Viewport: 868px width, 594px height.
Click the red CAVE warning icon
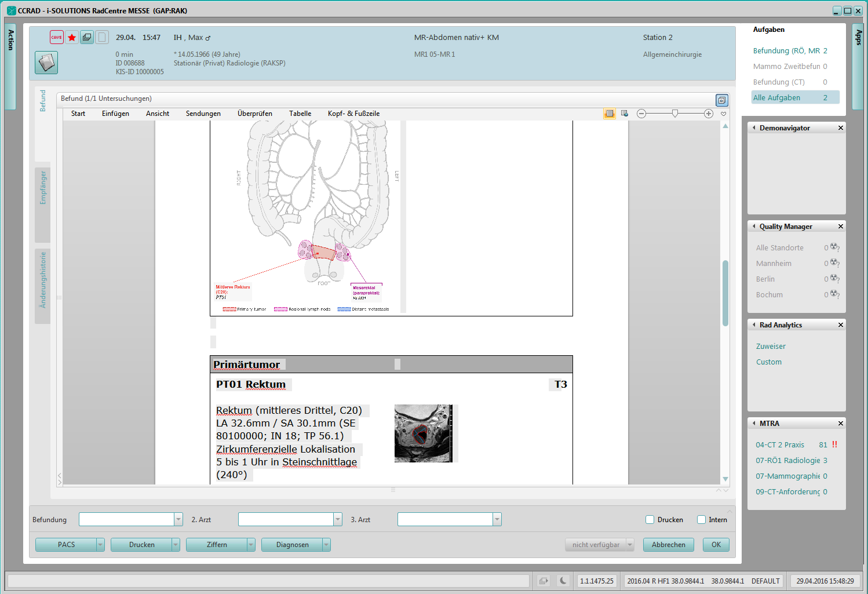56,38
